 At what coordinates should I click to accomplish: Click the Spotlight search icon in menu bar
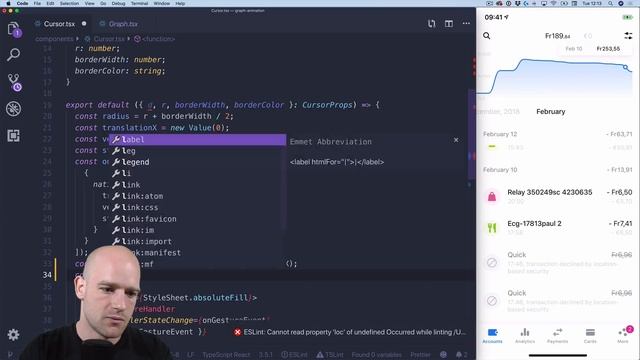(x=610, y=3)
